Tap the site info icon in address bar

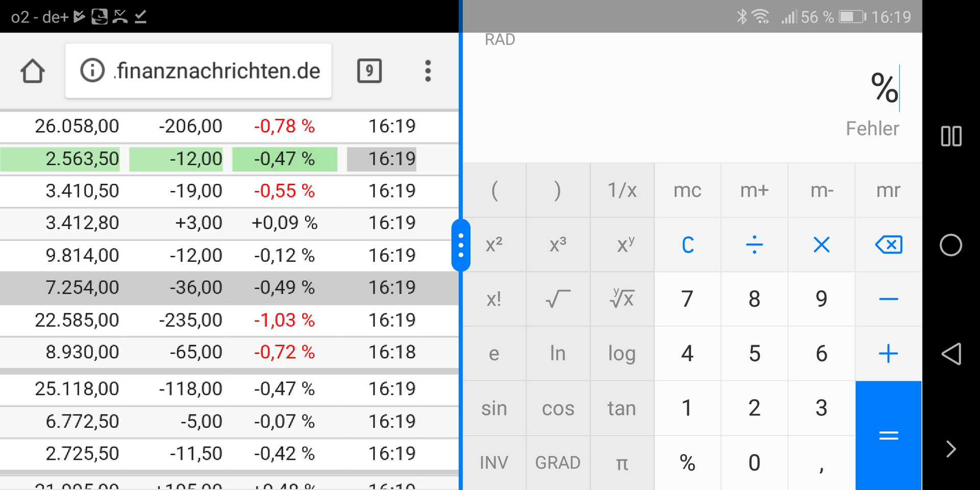point(92,70)
